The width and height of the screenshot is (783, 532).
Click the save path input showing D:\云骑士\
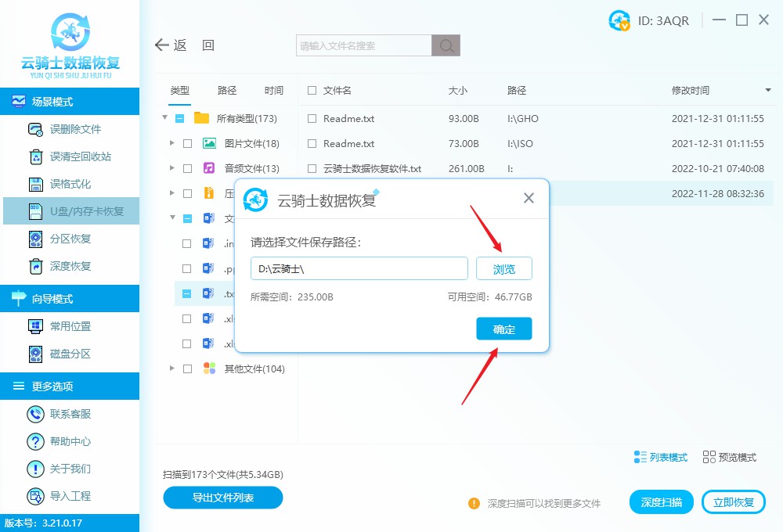[x=359, y=268]
